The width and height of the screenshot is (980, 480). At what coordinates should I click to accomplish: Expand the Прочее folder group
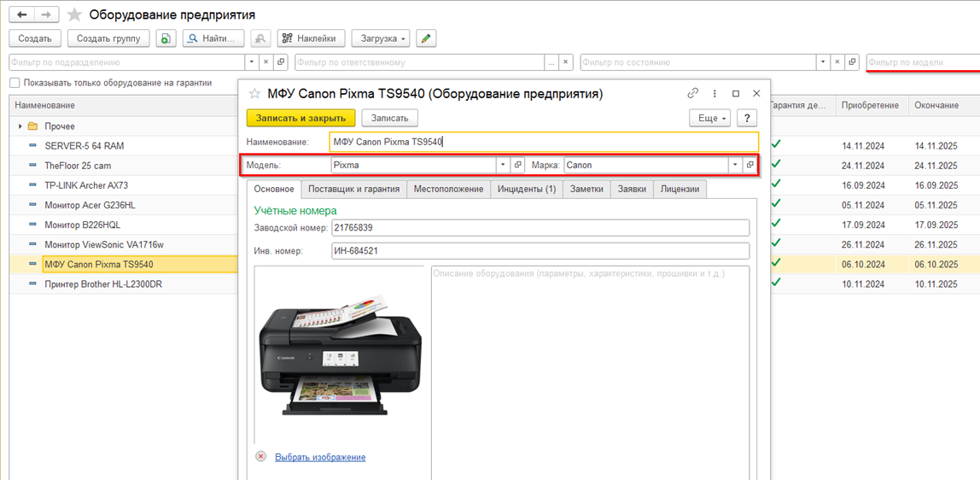pos(20,126)
